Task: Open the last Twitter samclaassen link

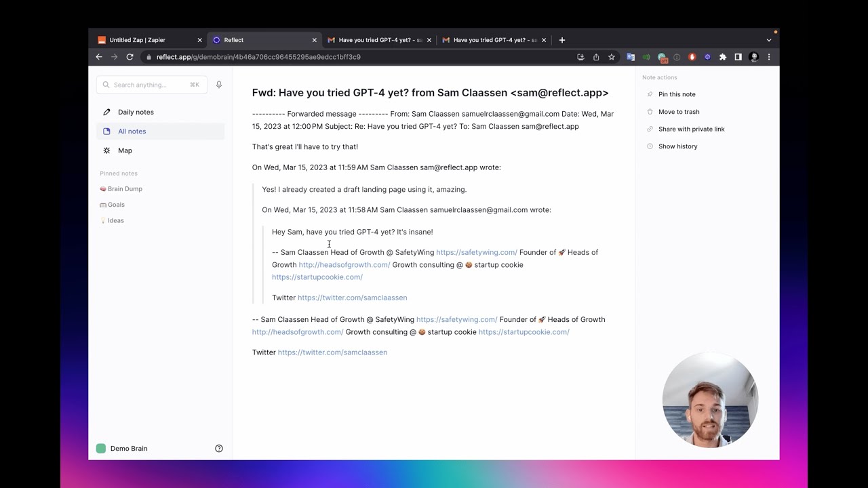Action: click(x=332, y=352)
